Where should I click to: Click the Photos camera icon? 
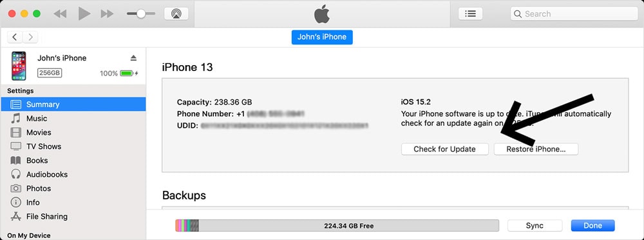point(15,188)
